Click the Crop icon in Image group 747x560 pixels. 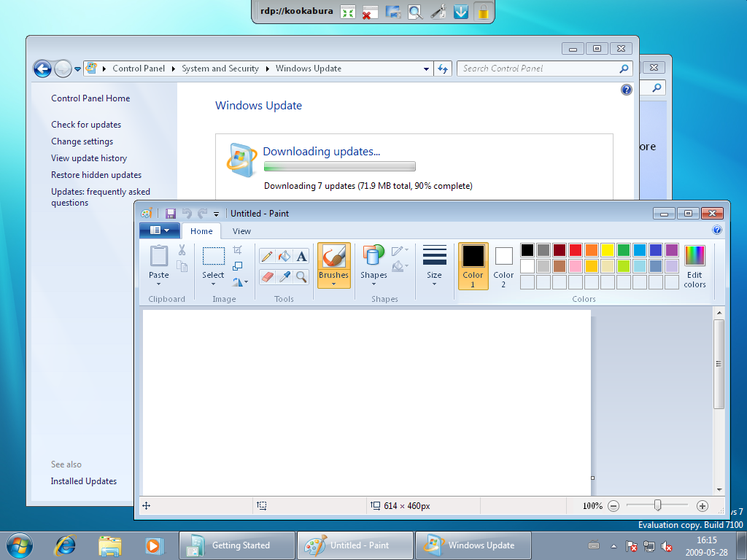point(237,250)
